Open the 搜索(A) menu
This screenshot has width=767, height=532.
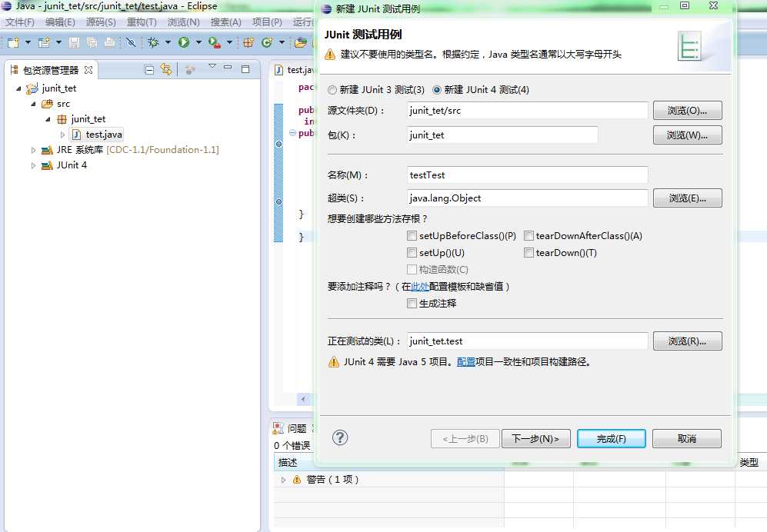[x=226, y=22]
